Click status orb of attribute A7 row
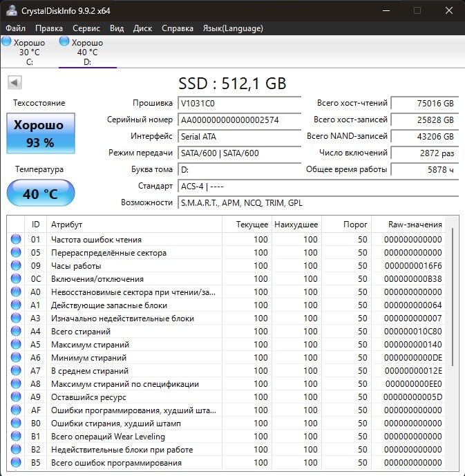 pos(16,371)
